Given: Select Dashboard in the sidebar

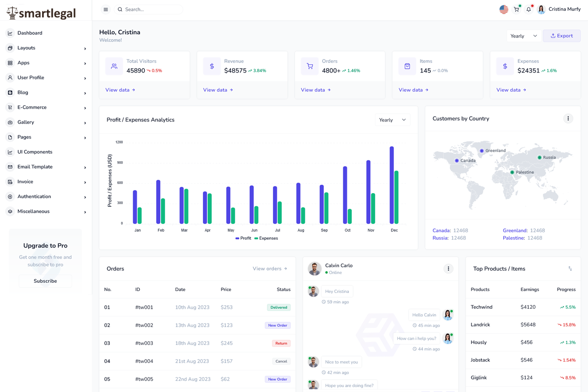Looking at the screenshot, I should tap(30, 33).
